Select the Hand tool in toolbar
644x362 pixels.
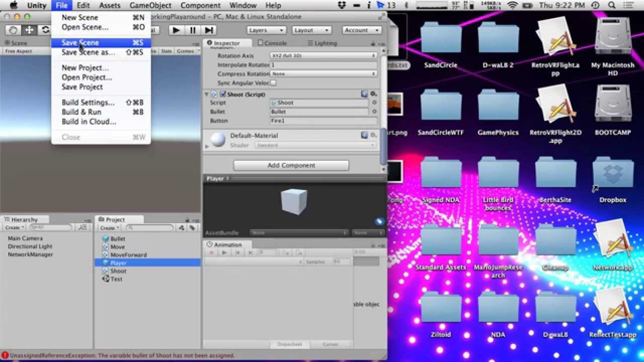click(14, 30)
